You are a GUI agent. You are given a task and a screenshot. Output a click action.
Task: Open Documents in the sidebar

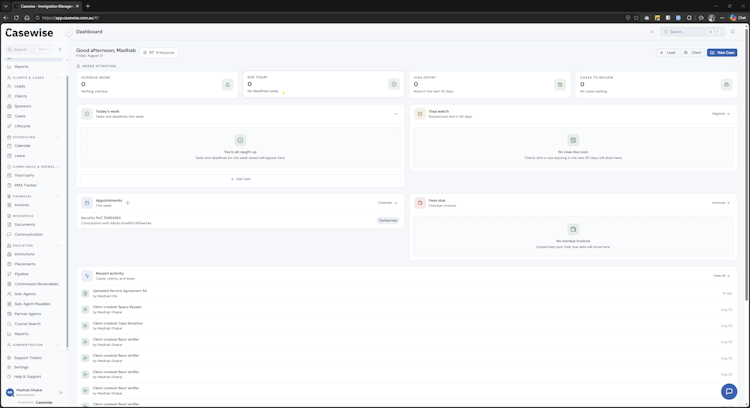point(24,225)
